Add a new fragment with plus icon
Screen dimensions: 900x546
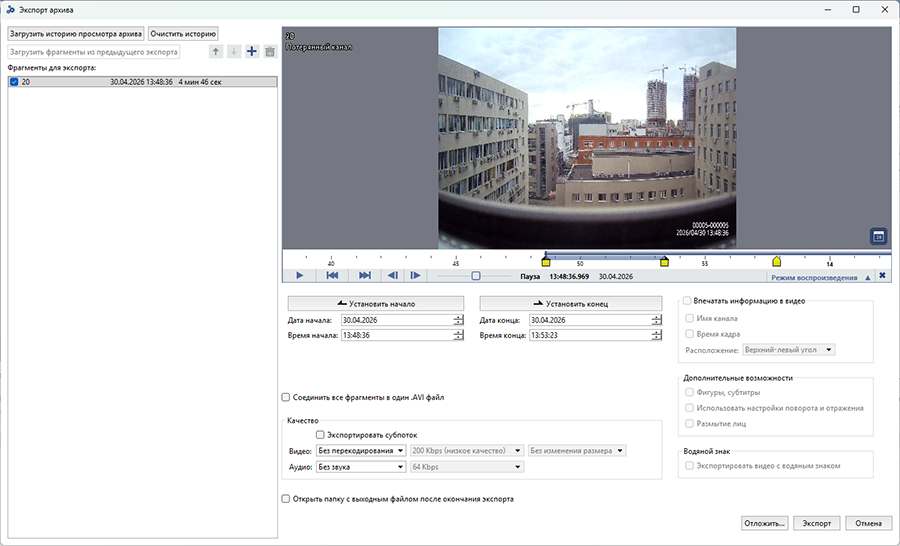(251, 52)
